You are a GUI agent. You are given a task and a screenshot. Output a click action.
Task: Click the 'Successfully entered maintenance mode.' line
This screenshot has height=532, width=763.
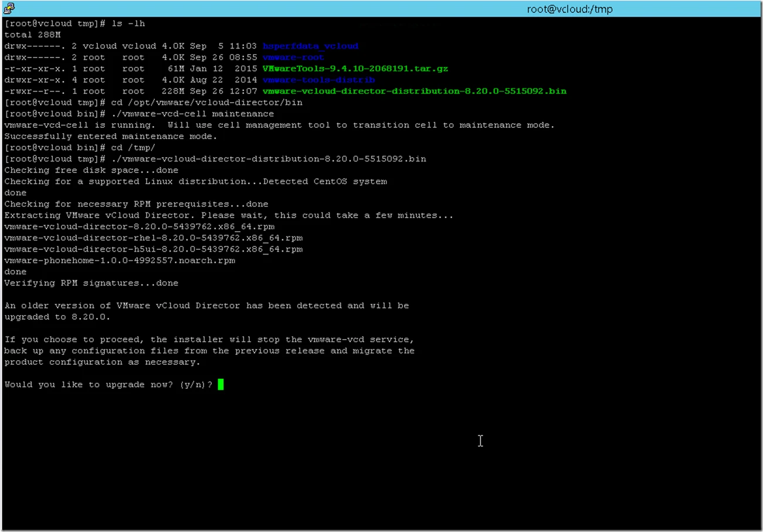[x=111, y=136]
